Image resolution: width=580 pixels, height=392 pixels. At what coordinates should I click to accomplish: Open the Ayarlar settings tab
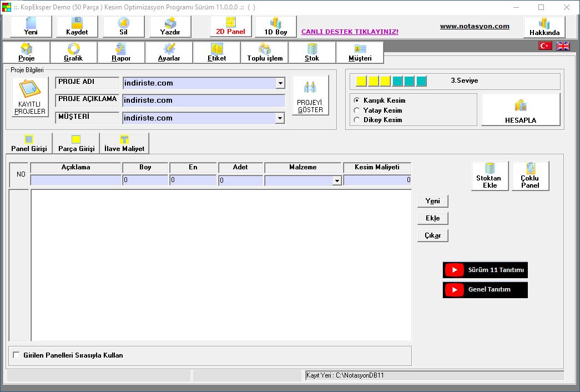[x=169, y=53]
